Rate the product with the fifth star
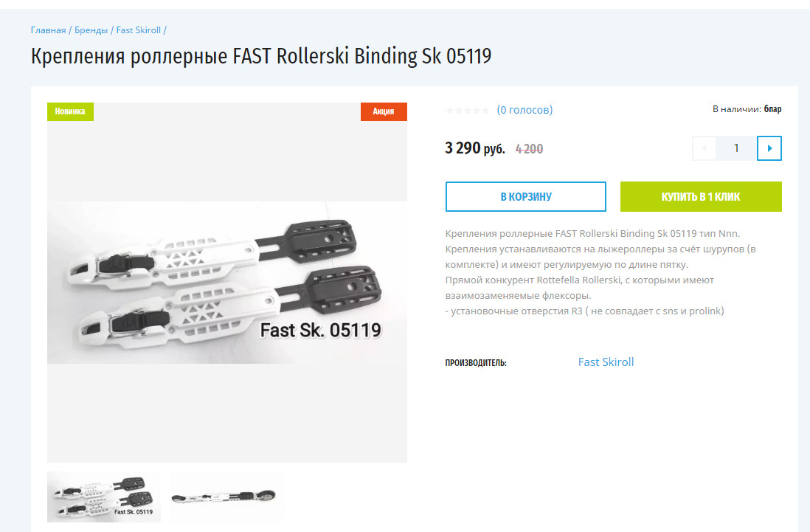Screen dimensions: 810x532 tap(485, 111)
